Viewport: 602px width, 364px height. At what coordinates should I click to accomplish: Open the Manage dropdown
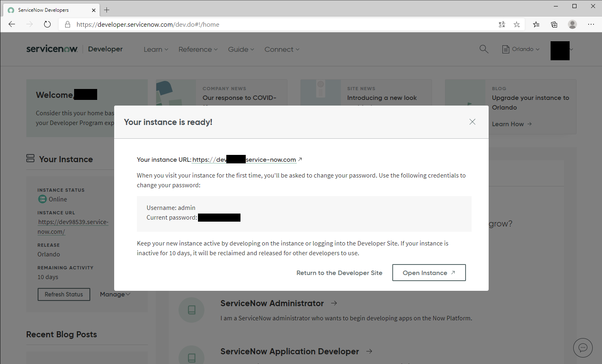tap(115, 294)
